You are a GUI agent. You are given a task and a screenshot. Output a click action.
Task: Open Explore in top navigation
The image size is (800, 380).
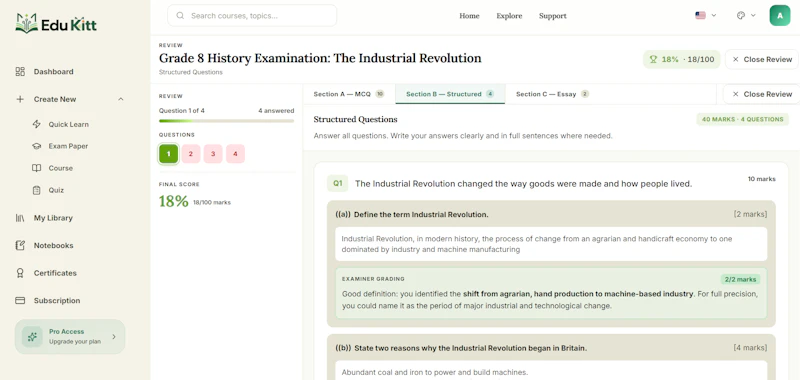[509, 16]
